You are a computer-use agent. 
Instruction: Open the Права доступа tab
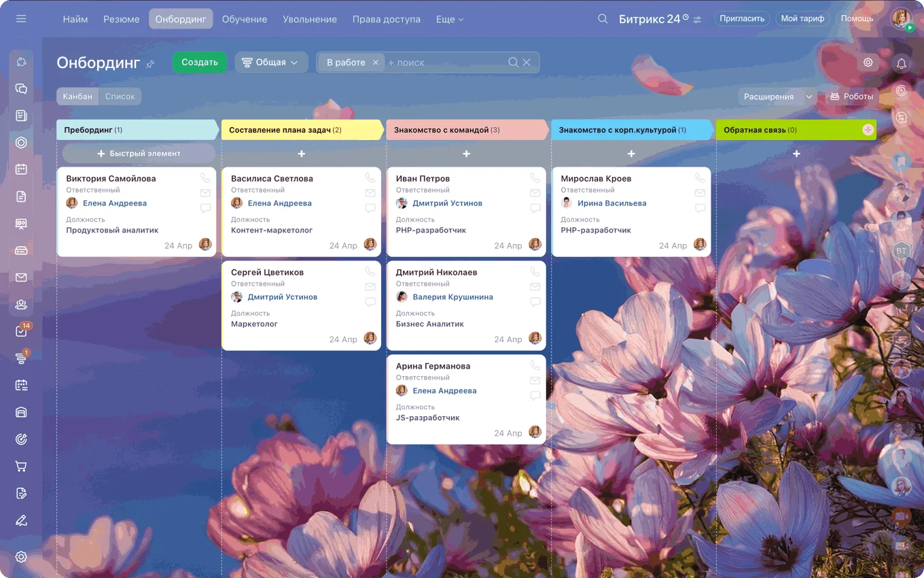click(386, 19)
